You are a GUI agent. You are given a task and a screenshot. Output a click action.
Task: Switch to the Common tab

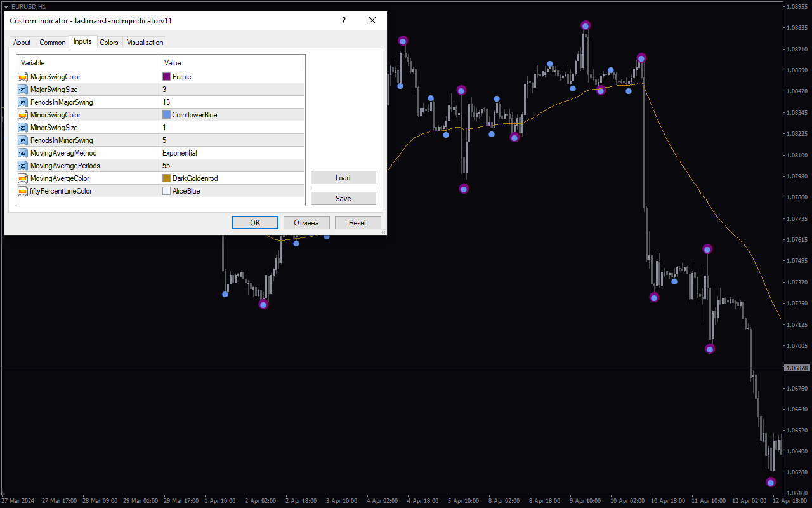pos(53,43)
